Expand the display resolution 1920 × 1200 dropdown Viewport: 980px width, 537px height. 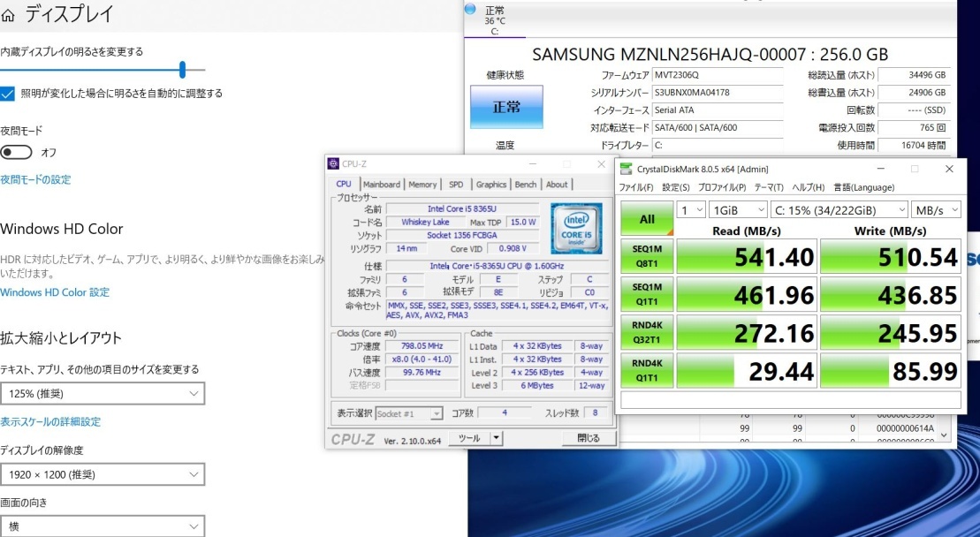pos(103,475)
